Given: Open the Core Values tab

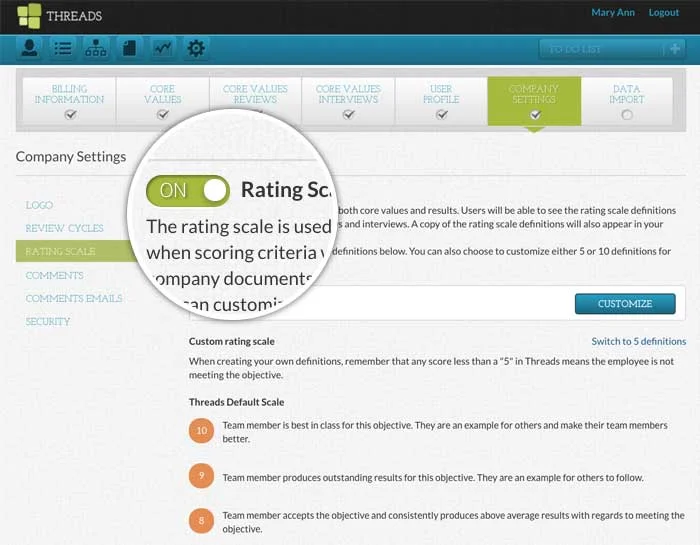Looking at the screenshot, I should tap(162, 101).
